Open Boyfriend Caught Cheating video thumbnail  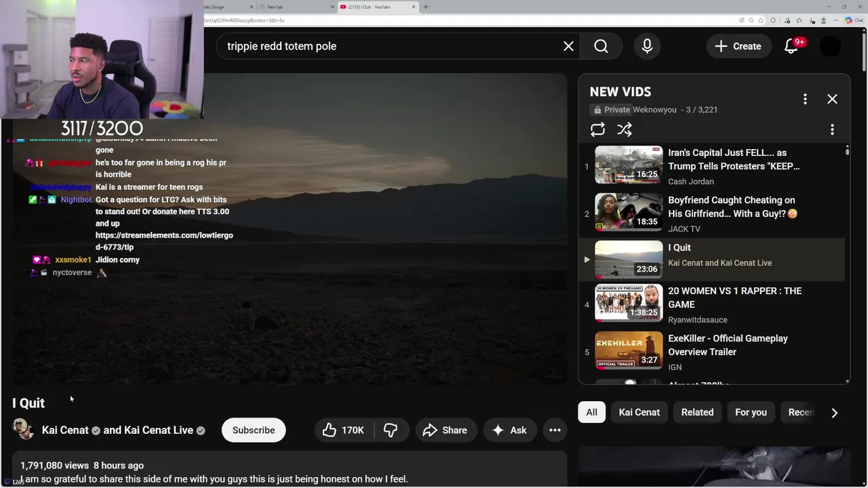tap(629, 212)
